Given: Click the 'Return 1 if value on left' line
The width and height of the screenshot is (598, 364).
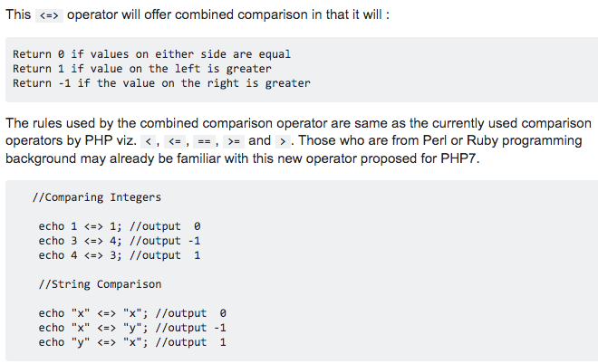Looking at the screenshot, I should point(141,69).
